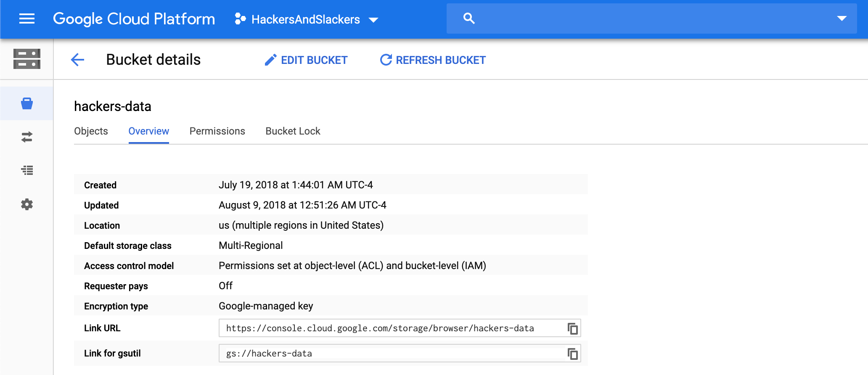Screen dimensions: 868x375
Task: Click the Created date value July 19, 2018
Action: pos(296,185)
